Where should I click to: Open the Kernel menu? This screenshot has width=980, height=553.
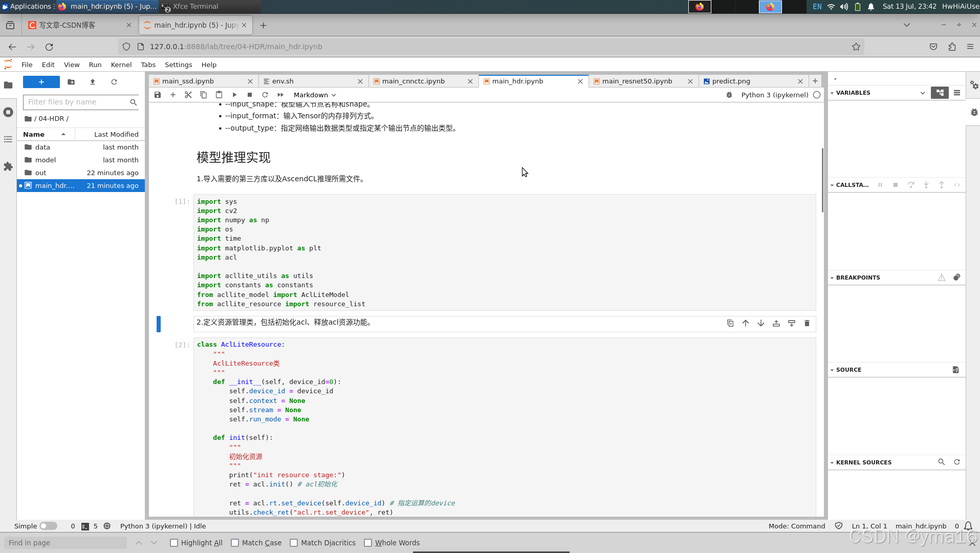[121, 65]
